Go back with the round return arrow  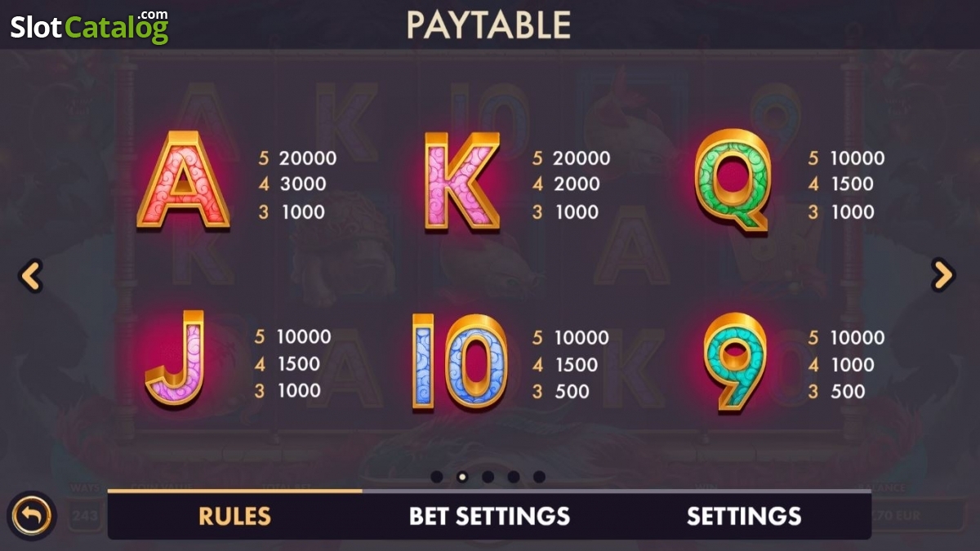[31, 516]
